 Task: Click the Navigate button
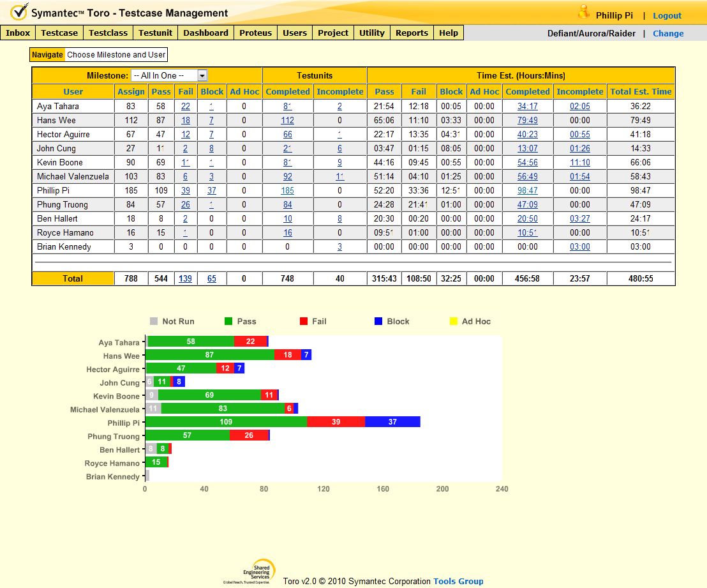click(x=47, y=55)
